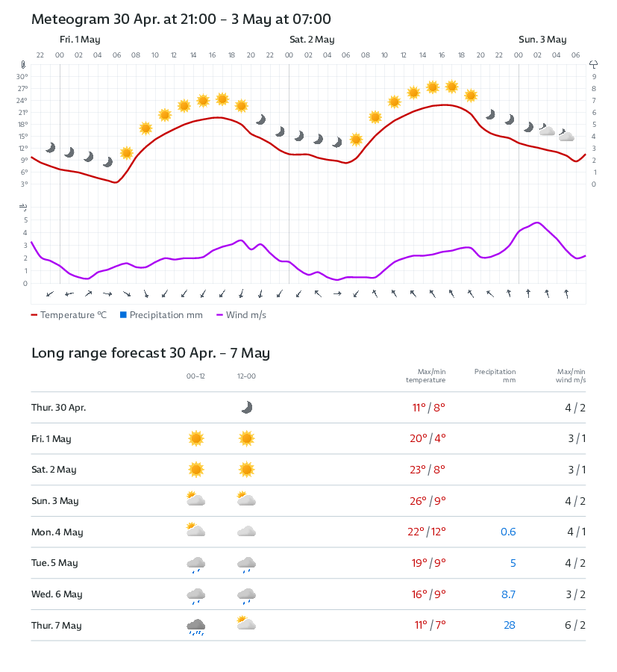Click Wed. 6 May afternoon rain icon
Image resolution: width=617 pixels, height=672 pixels.
246,595
